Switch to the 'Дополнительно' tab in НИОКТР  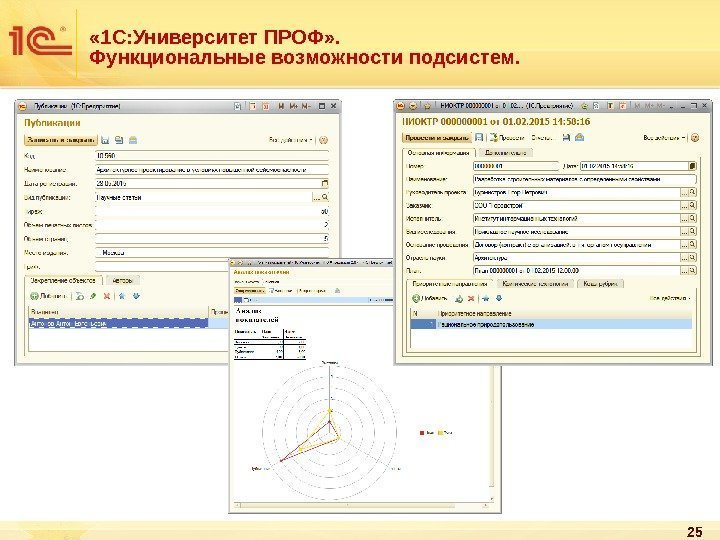coord(505,152)
